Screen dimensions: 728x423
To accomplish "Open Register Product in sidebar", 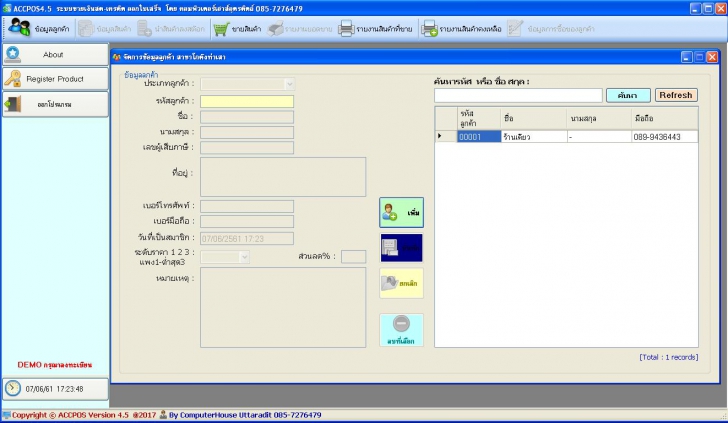I will 55,79.
